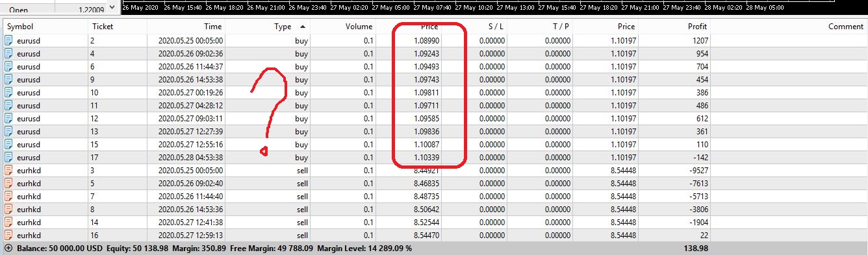Click the Volume column header
Image resolution: width=868 pixels, height=255 pixels.
click(x=359, y=27)
